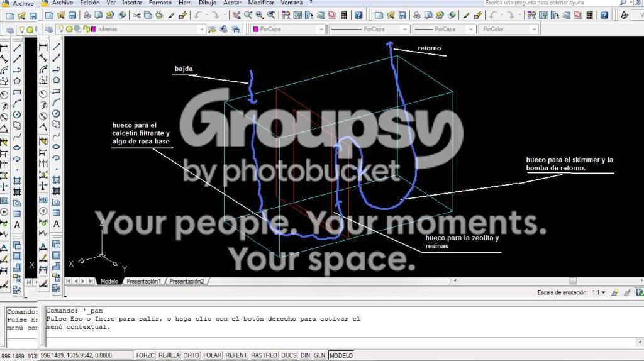644x361 pixels.
Task: Select the Cut (scissors) tool
Action: coord(136,16)
